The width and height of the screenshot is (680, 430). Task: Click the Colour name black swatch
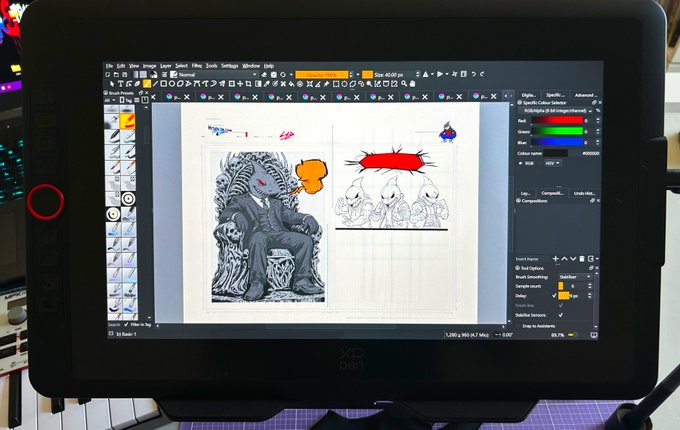pos(556,153)
